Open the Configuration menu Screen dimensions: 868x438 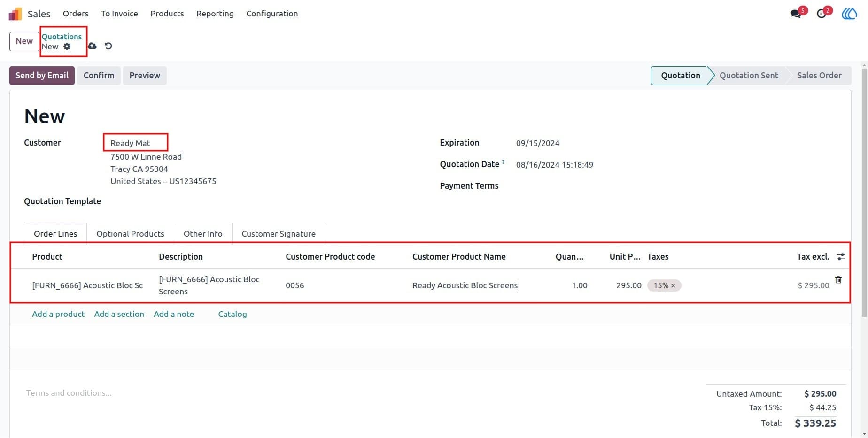[x=272, y=14]
